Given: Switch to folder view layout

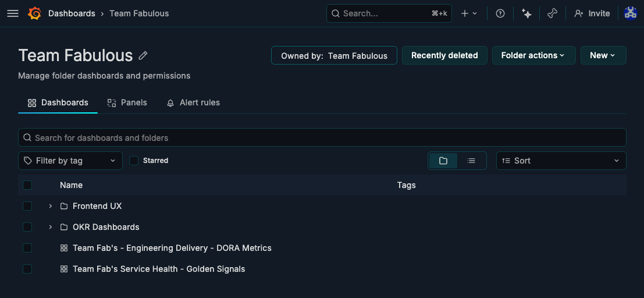Looking at the screenshot, I should [x=443, y=161].
